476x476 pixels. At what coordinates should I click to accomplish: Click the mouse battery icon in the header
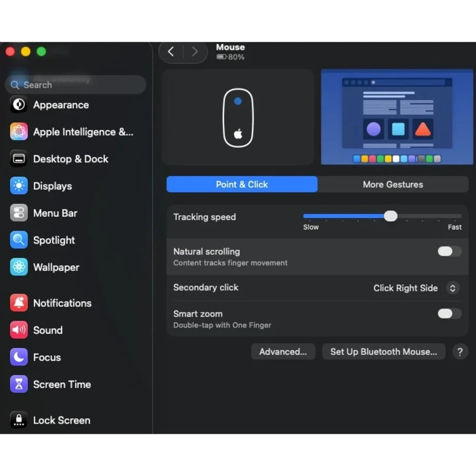click(222, 57)
